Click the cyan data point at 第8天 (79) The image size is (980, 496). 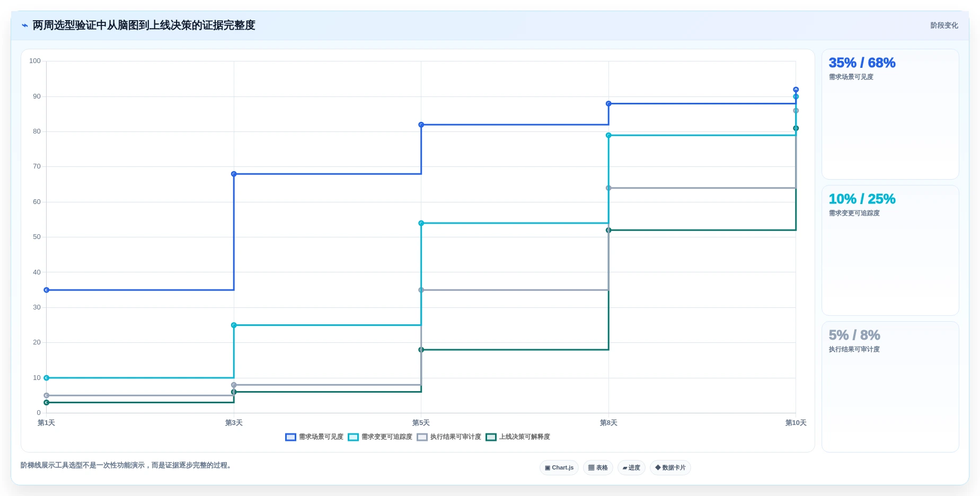point(608,136)
